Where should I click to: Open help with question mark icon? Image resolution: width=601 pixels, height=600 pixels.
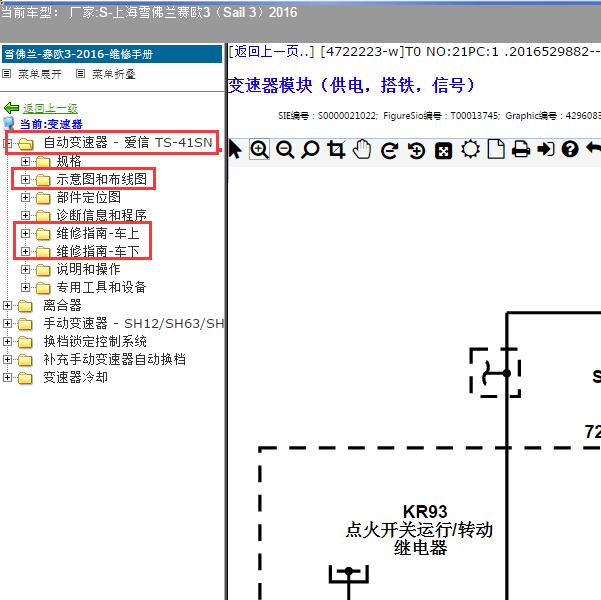tap(570, 149)
